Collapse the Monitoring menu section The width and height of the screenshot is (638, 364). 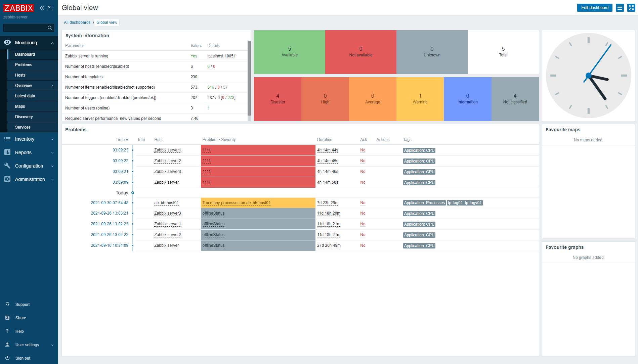click(x=52, y=43)
